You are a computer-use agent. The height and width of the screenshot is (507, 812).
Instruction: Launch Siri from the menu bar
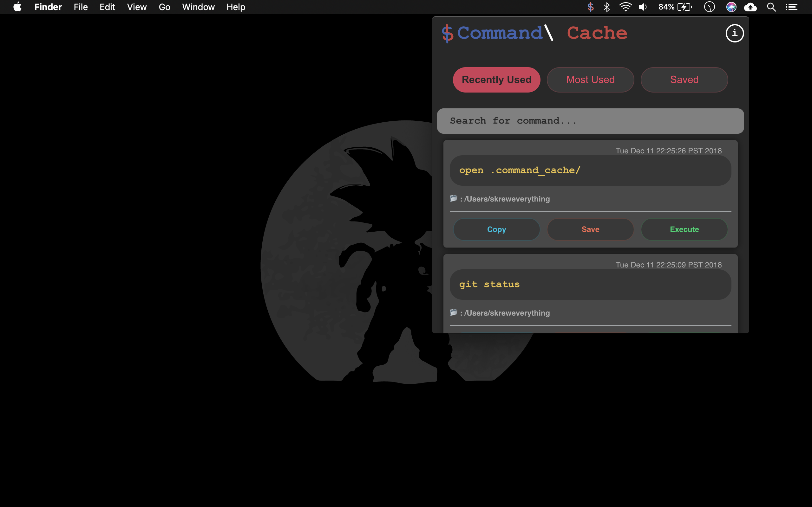[x=731, y=7]
